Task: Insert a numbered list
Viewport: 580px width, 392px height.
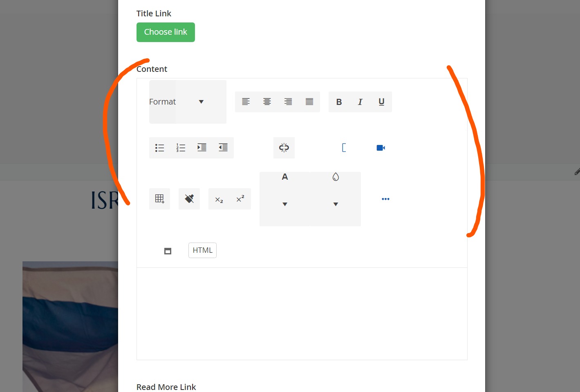Action: point(181,148)
